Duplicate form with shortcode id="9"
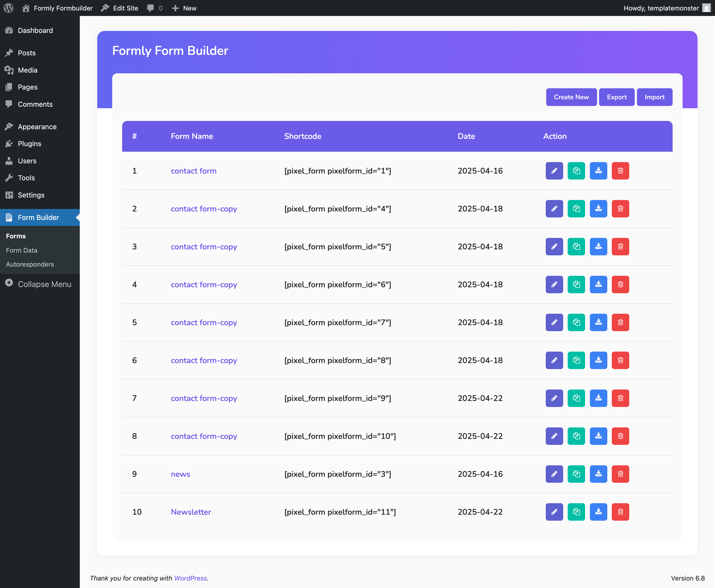715x588 pixels. 576,398
